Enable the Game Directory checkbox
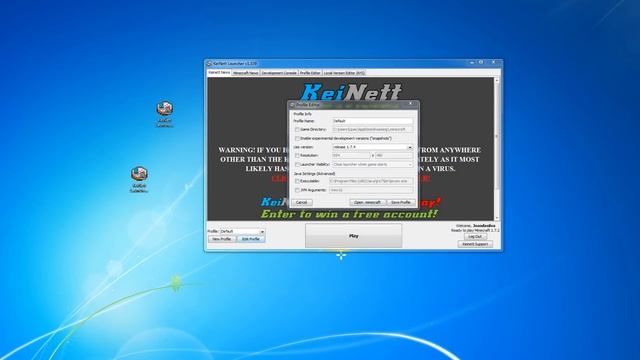 [297, 129]
